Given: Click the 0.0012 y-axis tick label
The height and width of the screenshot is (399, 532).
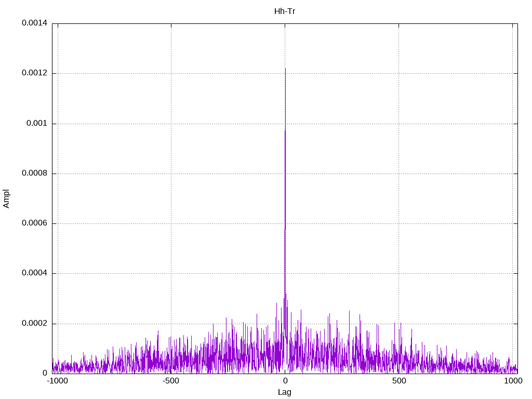Looking at the screenshot, I should (35, 73).
